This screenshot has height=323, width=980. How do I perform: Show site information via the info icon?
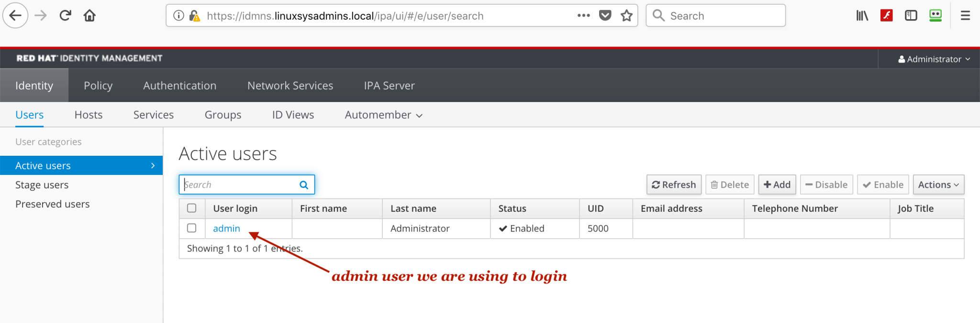coord(178,16)
